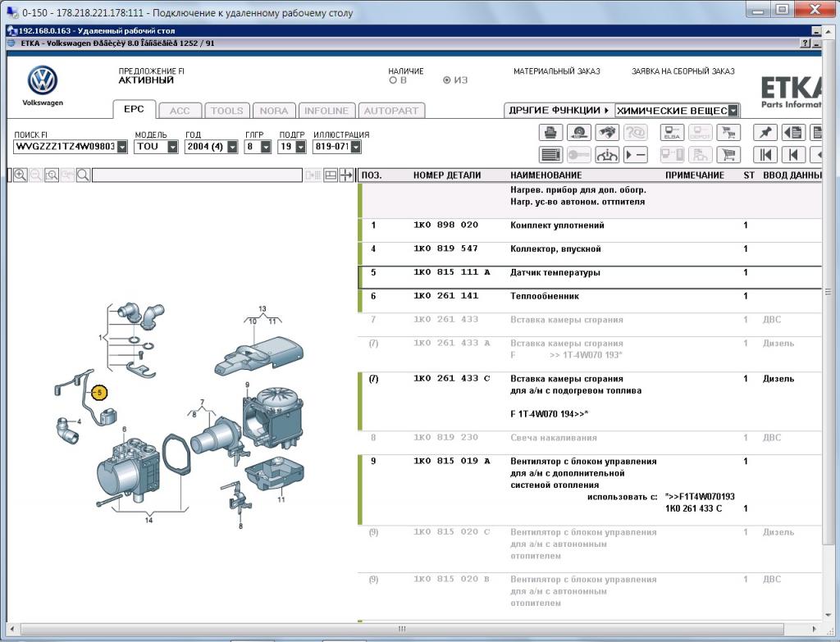This screenshot has height=642, width=840.
Task: Click the ПРИМЕЧАНИЕ column header
Action: pos(694,175)
